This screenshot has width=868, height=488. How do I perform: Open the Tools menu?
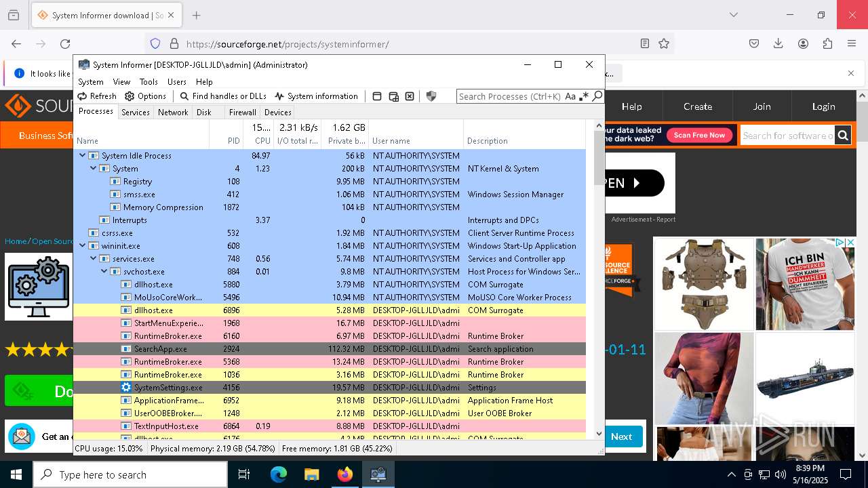(149, 81)
